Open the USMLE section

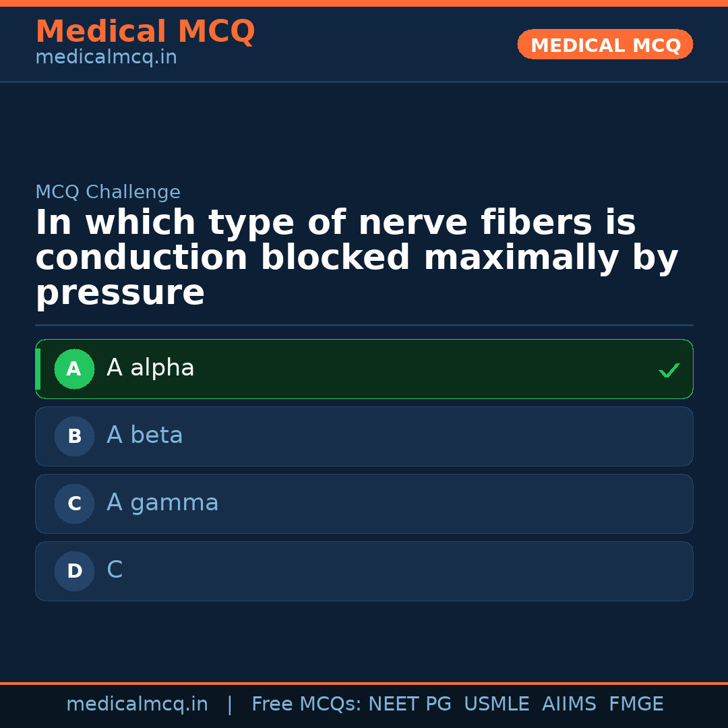click(497, 703)
